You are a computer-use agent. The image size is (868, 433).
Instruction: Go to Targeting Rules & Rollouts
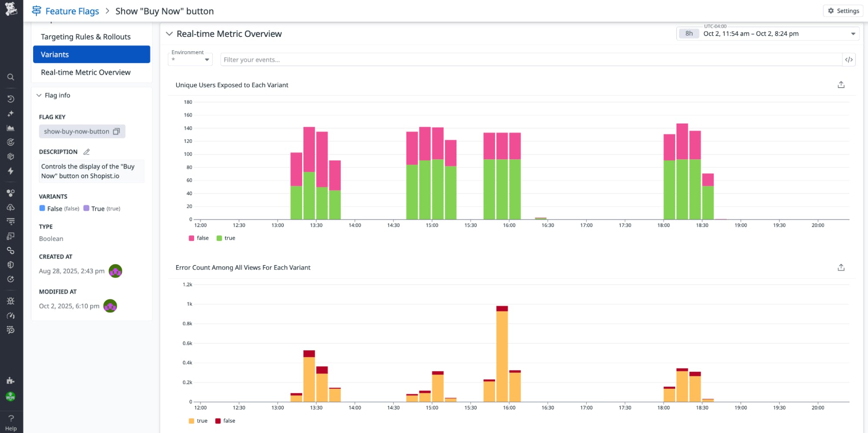tap(86, 37)
